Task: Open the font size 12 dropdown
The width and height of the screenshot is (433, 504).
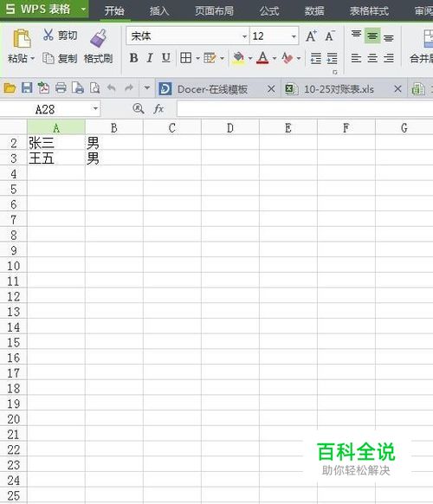Action: coord(294,36)
